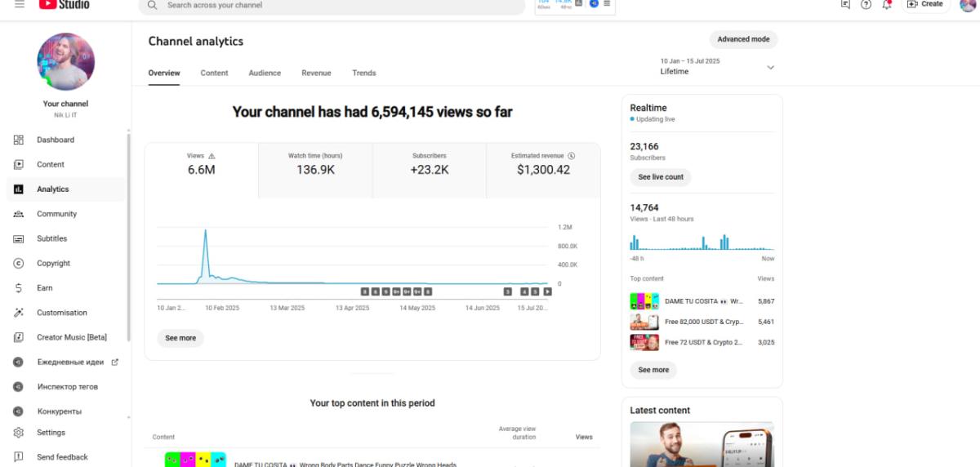Click the search magnifier icon

152,5
